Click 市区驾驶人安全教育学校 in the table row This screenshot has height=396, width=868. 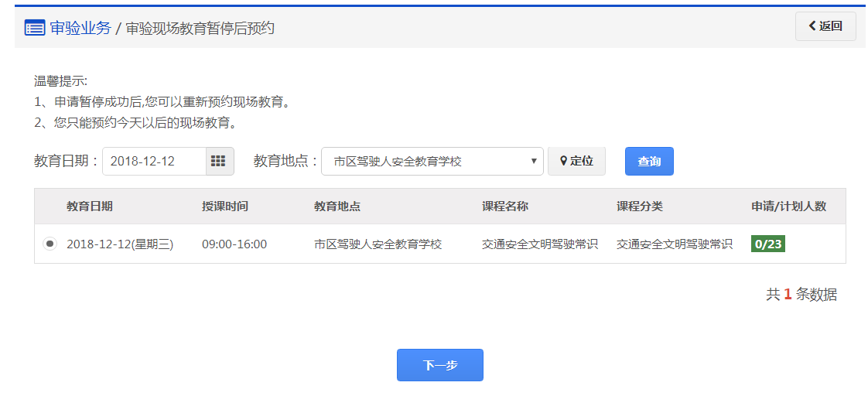(x=378, y=244)
